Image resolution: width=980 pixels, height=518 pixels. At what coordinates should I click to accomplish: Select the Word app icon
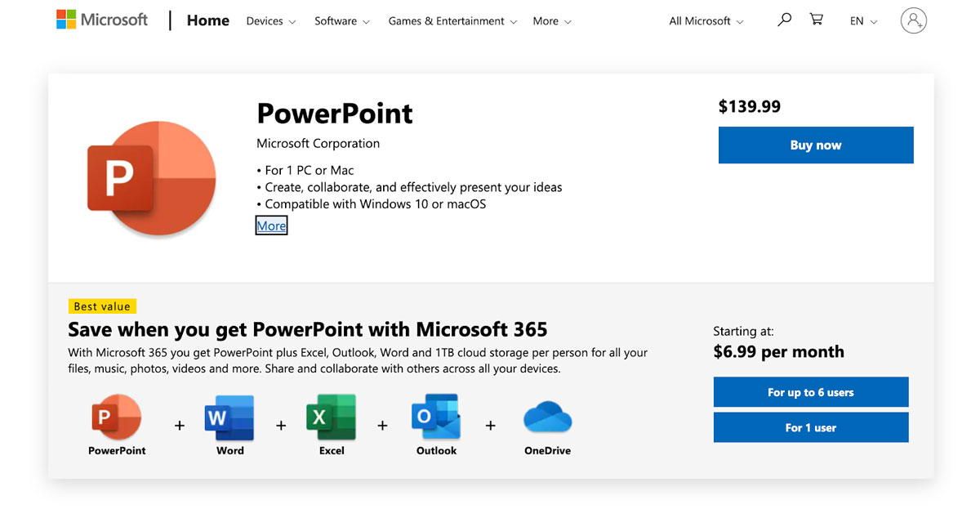click(230, 418)
